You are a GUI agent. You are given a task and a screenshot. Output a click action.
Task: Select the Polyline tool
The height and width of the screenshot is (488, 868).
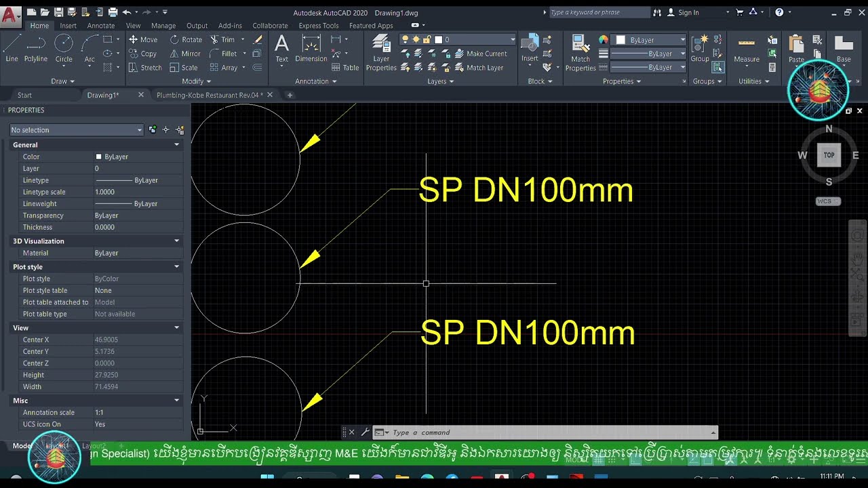[36, 49]
